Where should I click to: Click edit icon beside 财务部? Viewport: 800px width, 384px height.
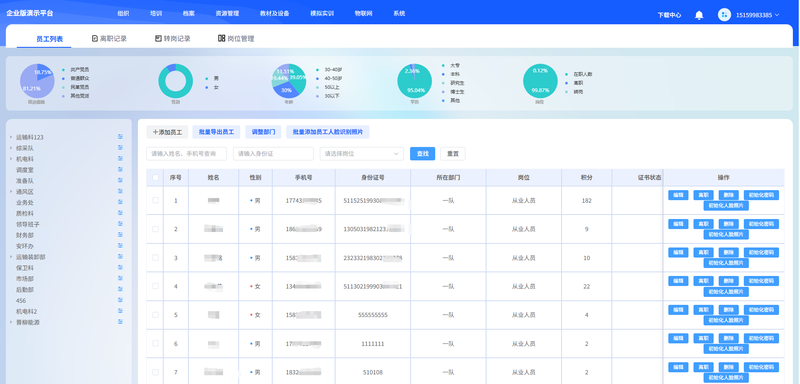[x=120, y=235]
